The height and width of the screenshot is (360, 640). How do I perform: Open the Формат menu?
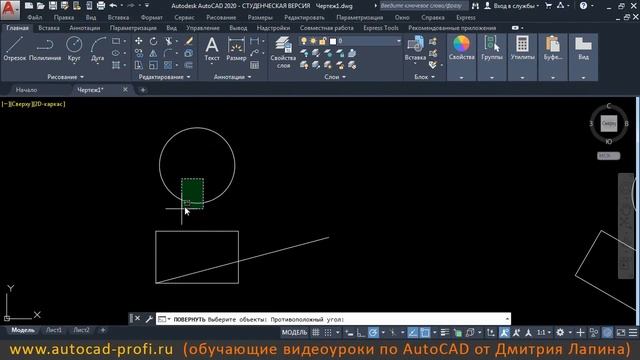(151, 18)
